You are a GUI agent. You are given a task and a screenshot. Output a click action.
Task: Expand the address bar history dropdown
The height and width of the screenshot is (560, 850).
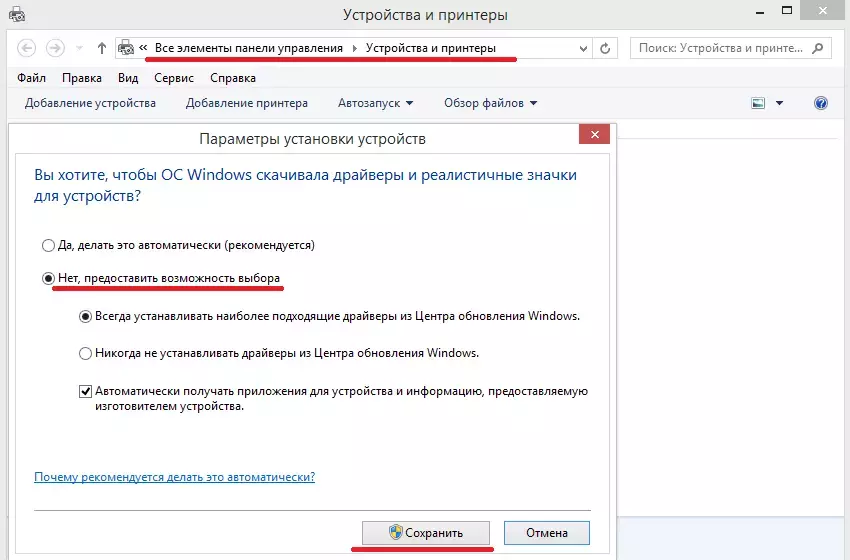583,49
